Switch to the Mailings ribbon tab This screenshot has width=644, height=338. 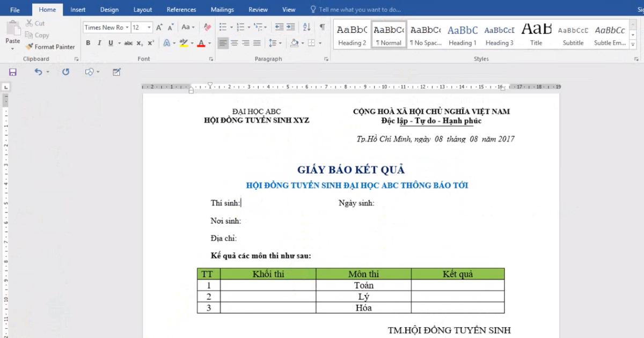click(222, 9)
